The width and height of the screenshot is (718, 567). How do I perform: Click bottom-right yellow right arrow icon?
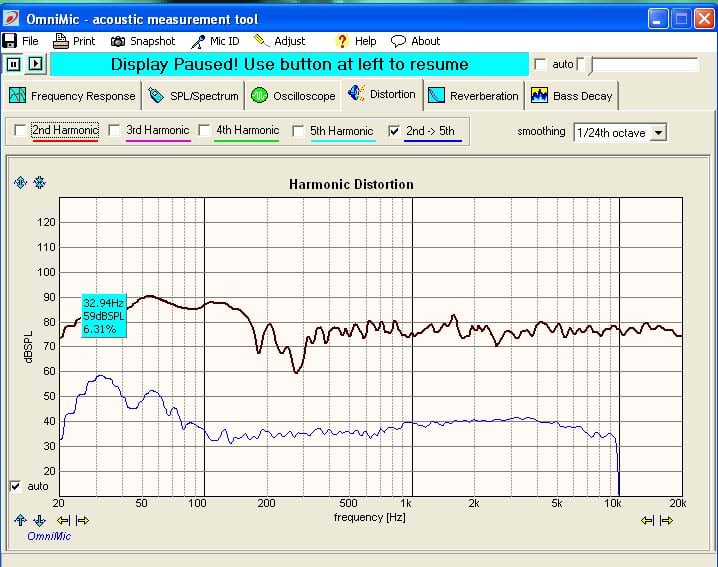pyautogui.click(x=667, y=520)
